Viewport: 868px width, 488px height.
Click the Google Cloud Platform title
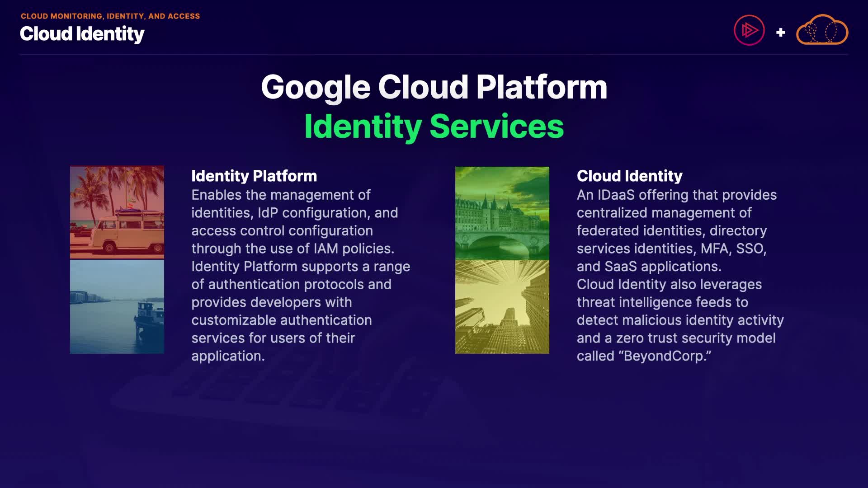[434, 87]
